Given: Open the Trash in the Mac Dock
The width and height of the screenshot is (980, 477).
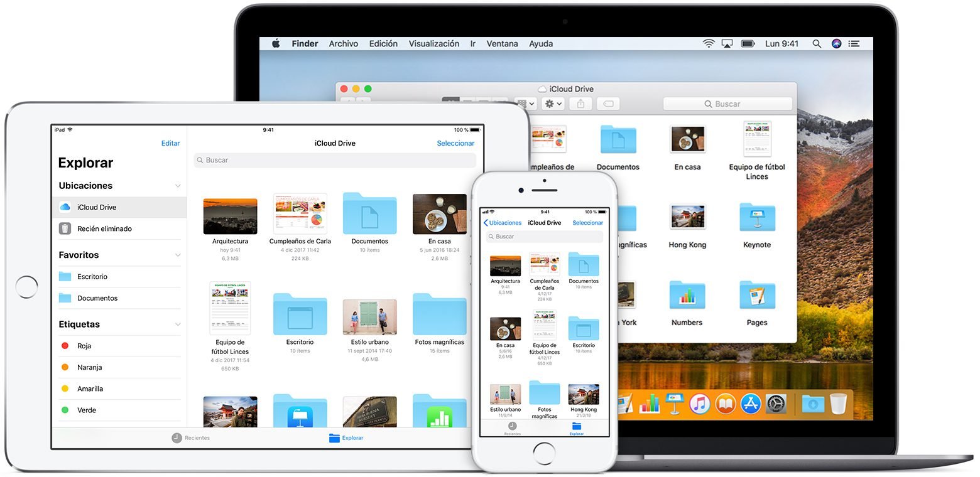Looking at the screenshot, I should tap(838, 403).
